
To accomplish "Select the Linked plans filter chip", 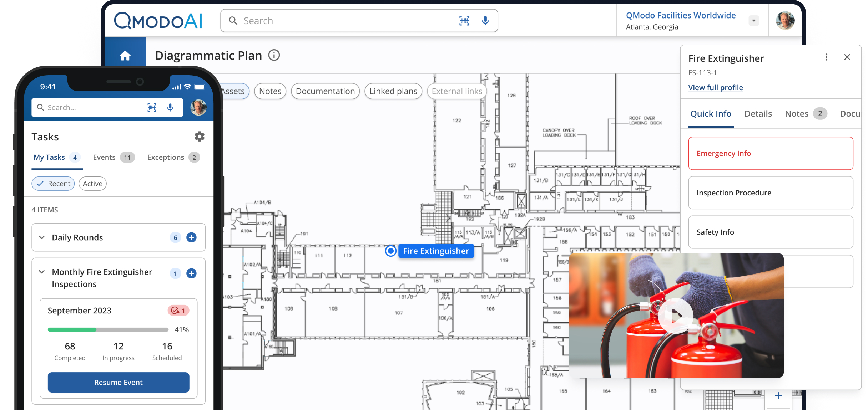I will [x=393, y=91].
